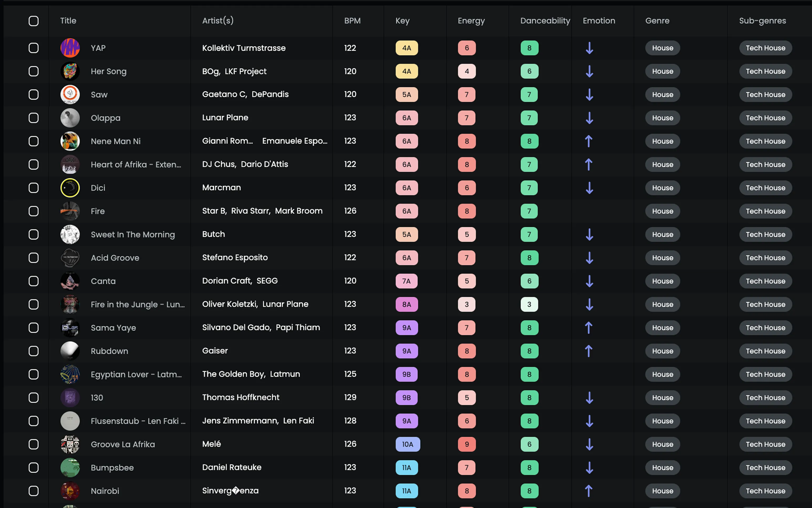Click the Danceability column header
The image size is (812, 508).
click(x=545, y=21)
